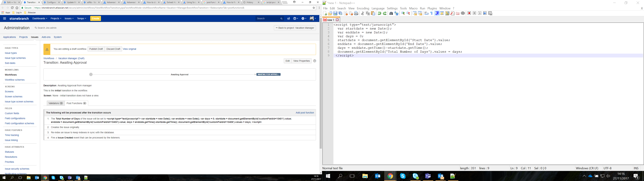The image size is (644, 181).
Task: Click Jira feedback megaphone icon
Action: (288, 18)
